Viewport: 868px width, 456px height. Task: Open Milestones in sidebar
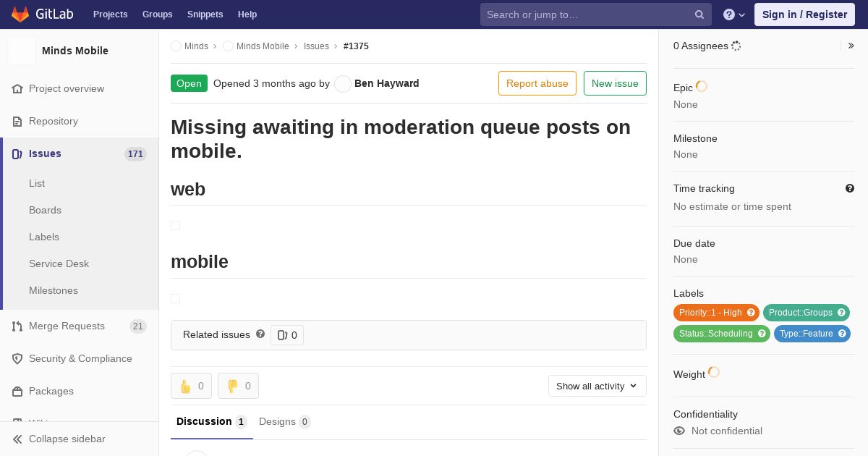click(x=54, y=290)
